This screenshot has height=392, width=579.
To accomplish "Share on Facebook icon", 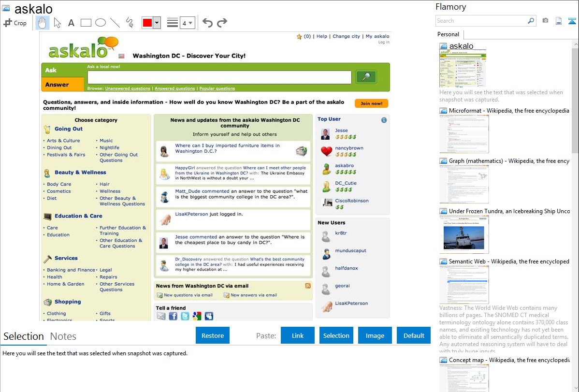I will pos(173,316).
